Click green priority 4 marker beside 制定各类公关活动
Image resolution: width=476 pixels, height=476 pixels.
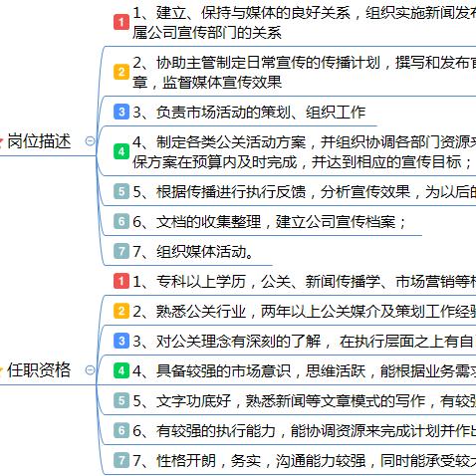(121, 151)
